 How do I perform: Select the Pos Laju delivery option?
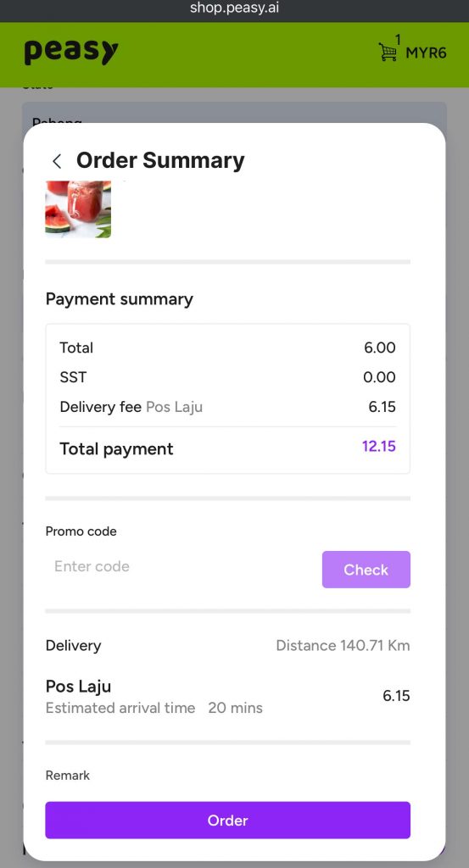227,696
